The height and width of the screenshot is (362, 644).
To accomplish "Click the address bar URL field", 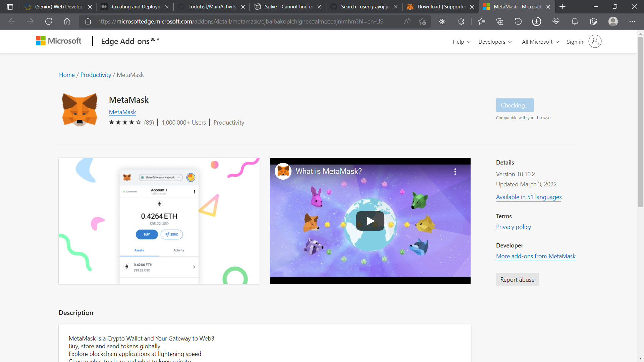I will 240,21.
